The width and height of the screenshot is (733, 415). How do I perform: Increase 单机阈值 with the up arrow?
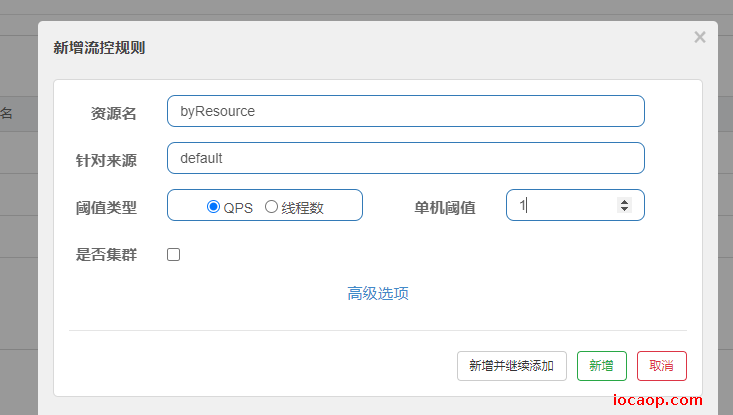tap(624, 201)
